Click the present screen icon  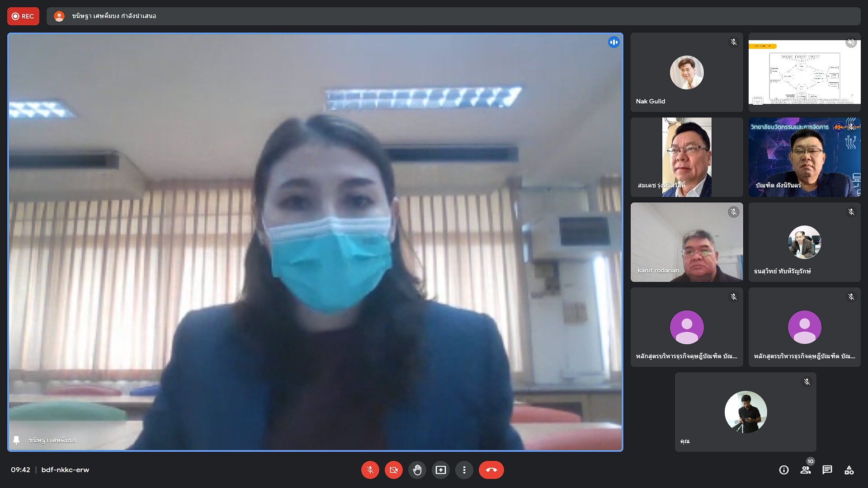[x=441, y=470]
